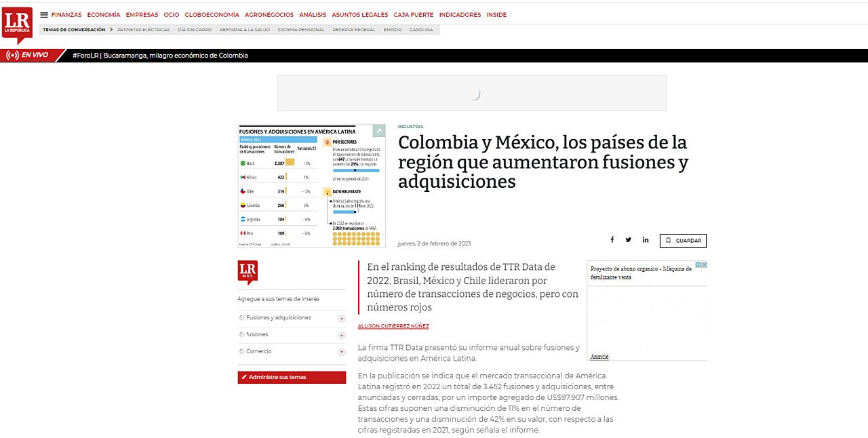
Task: Open the hamburger menu icon
Action: 44,15
